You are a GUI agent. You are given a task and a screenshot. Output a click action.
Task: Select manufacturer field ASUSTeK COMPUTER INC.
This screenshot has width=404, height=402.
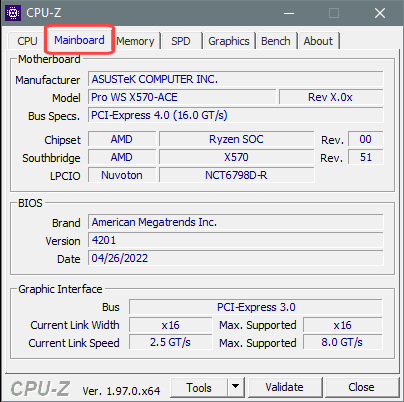[236, 79]
